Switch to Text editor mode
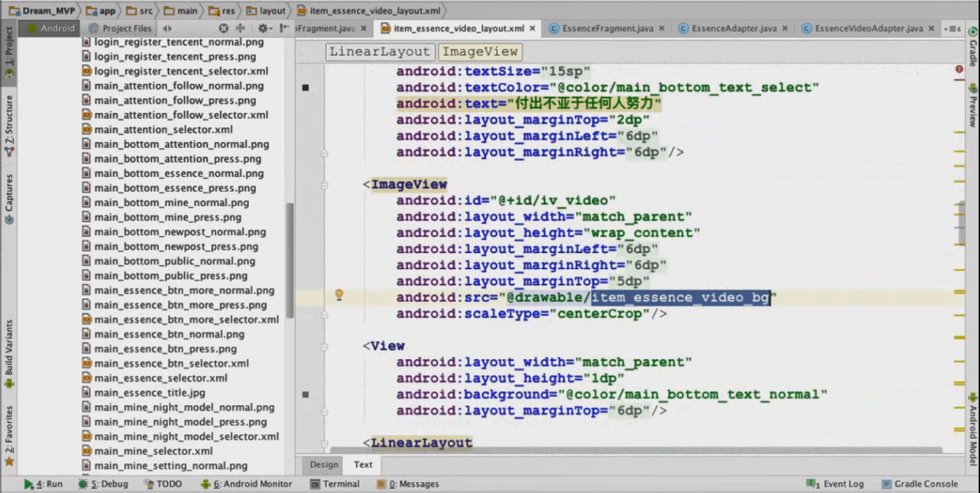 click(363, 465)
